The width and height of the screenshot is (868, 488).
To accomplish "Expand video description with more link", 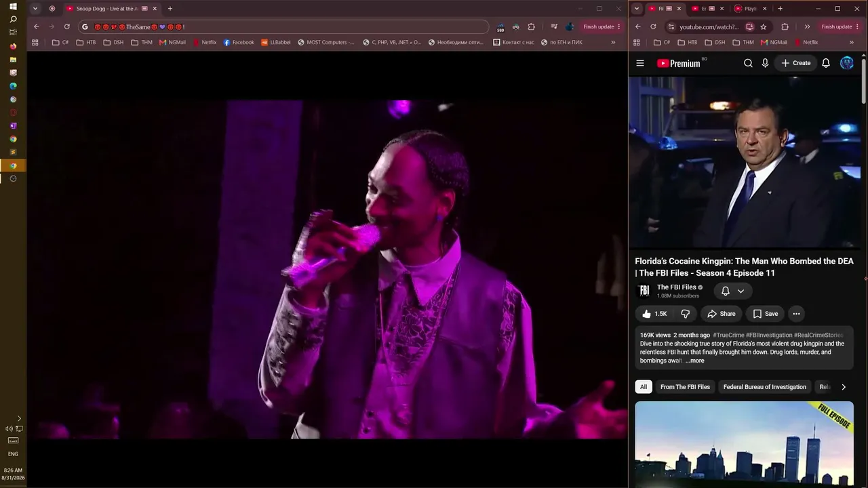I will [x=695, y=361].
